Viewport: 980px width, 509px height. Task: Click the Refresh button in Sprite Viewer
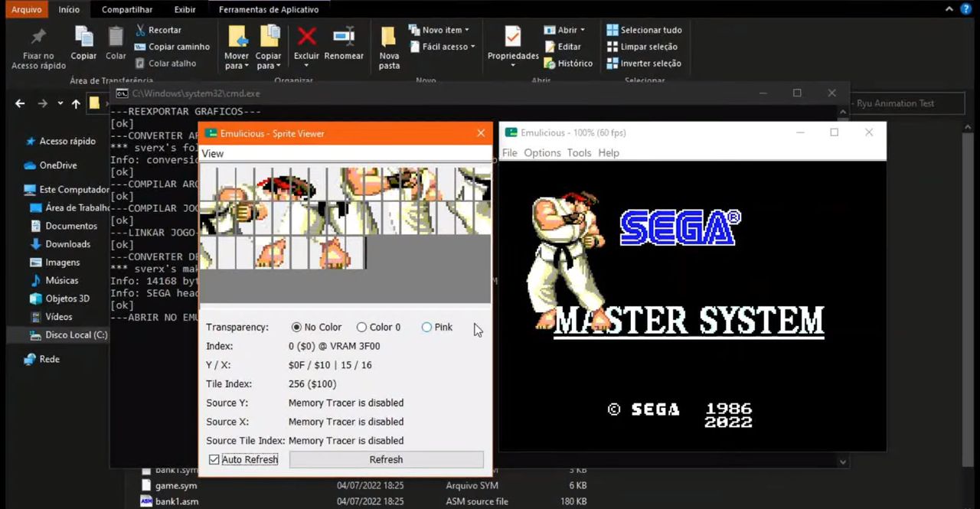[x=386, y=459]
